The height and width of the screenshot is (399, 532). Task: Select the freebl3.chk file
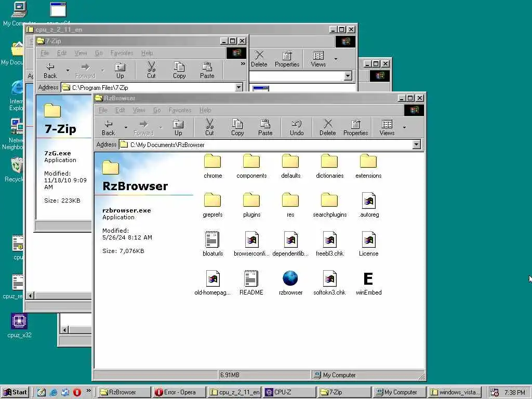point(329,244)
